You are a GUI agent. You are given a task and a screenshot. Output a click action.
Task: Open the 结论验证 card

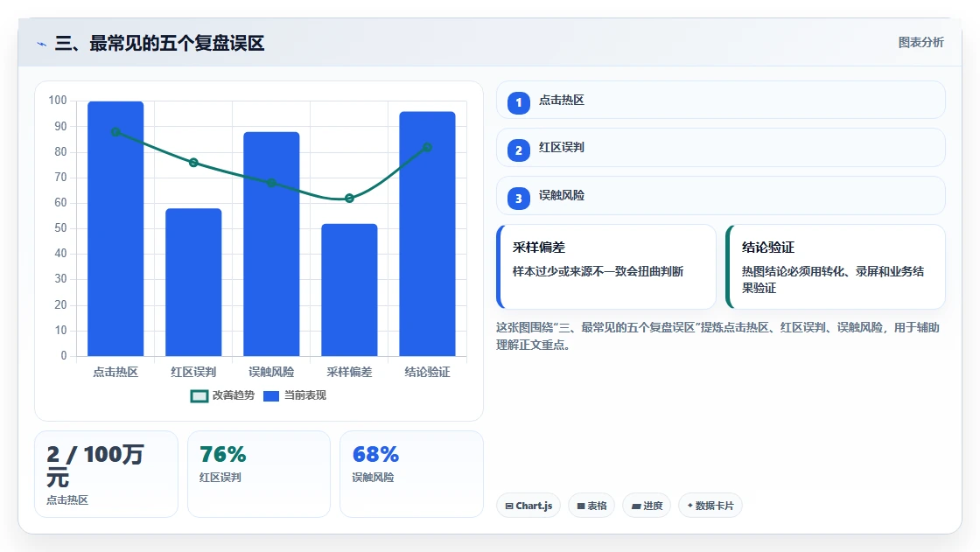(x=835, y=267)
